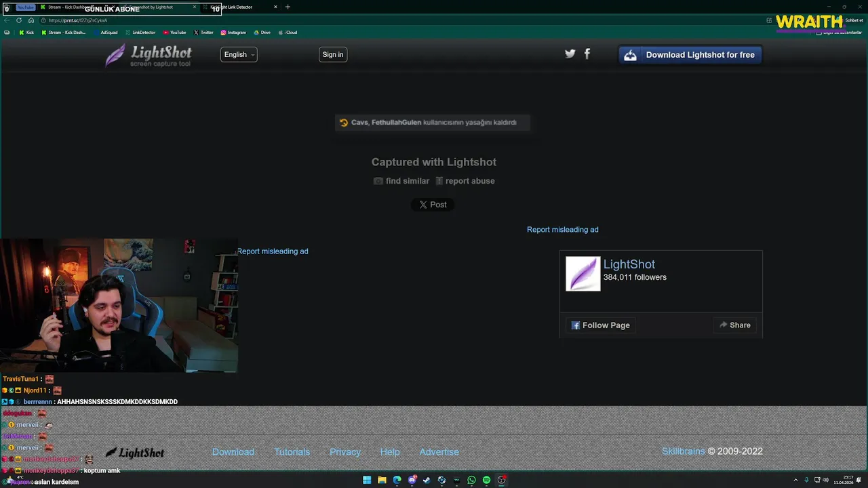Open the English language dropdown

coord(239,54)
